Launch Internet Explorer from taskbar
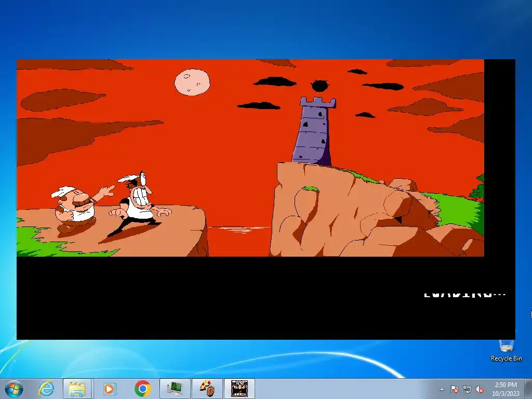 coord(46,389)
